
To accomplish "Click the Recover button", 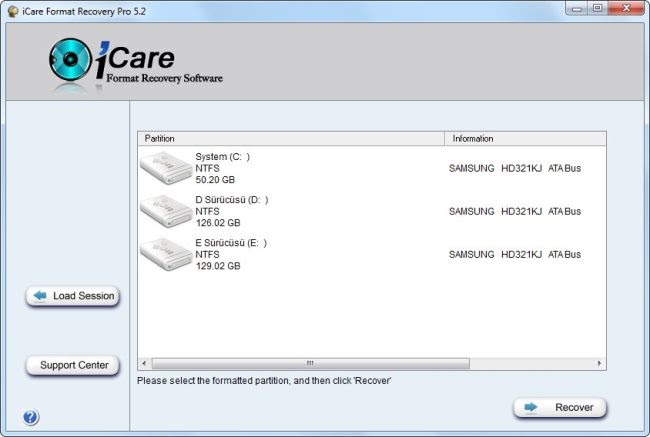I will point(560,408).
